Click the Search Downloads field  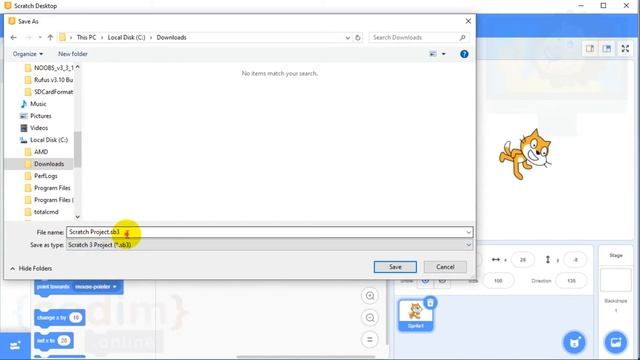point(419,38)
